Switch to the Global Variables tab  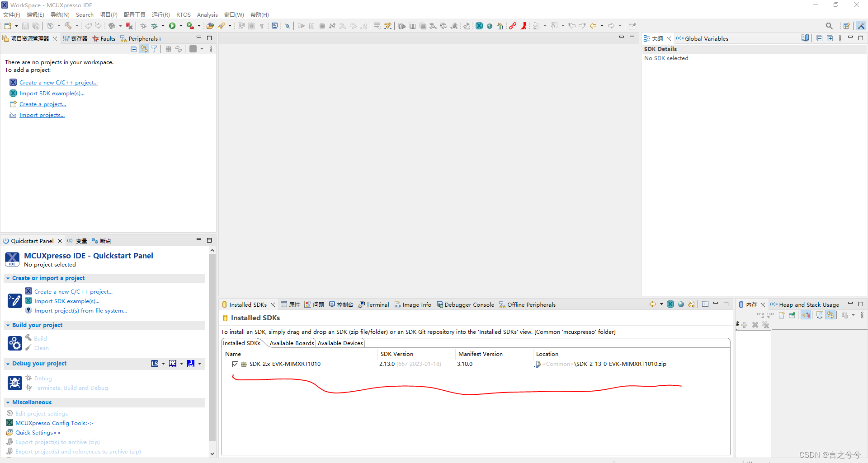pos(702,38)
